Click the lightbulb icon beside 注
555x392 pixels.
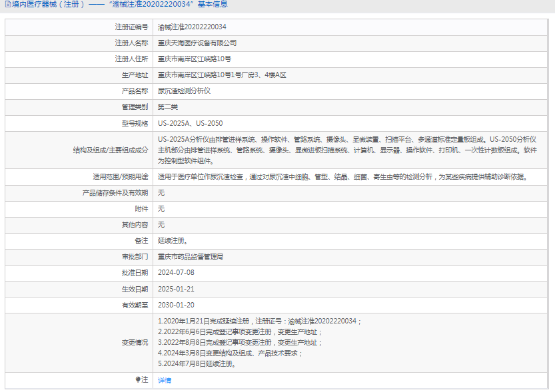point(138,379)
